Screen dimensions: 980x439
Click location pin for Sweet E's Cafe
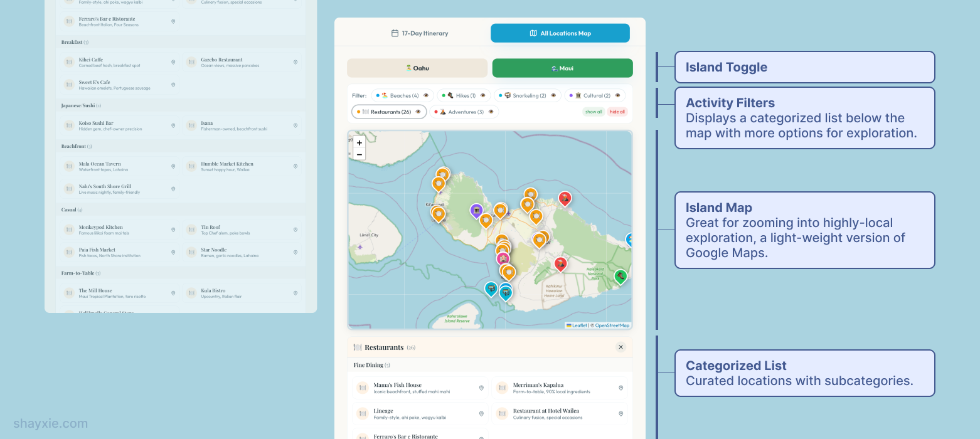(x=173, y=85)
